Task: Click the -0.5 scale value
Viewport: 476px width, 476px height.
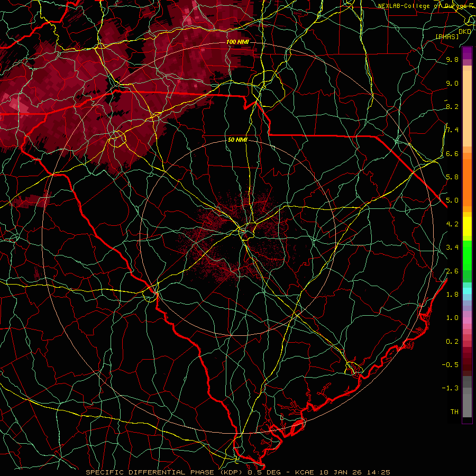Action: [450, 365]
